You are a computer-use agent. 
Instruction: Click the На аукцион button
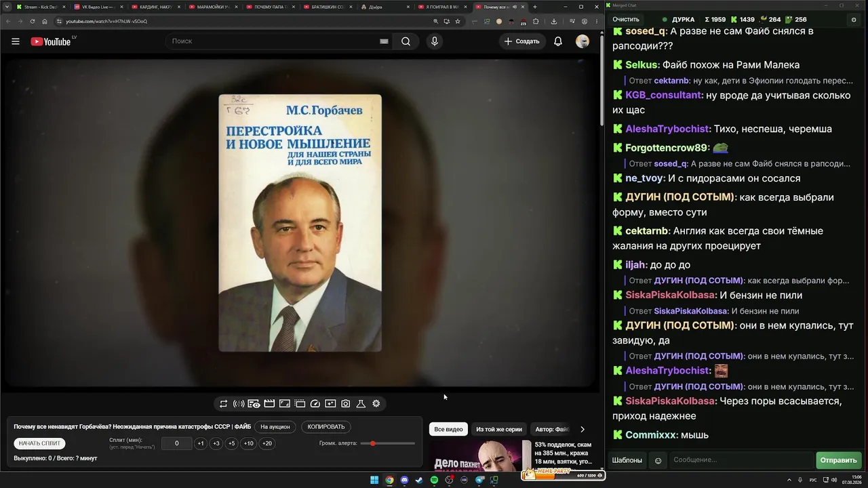click(x=275, y=427)
